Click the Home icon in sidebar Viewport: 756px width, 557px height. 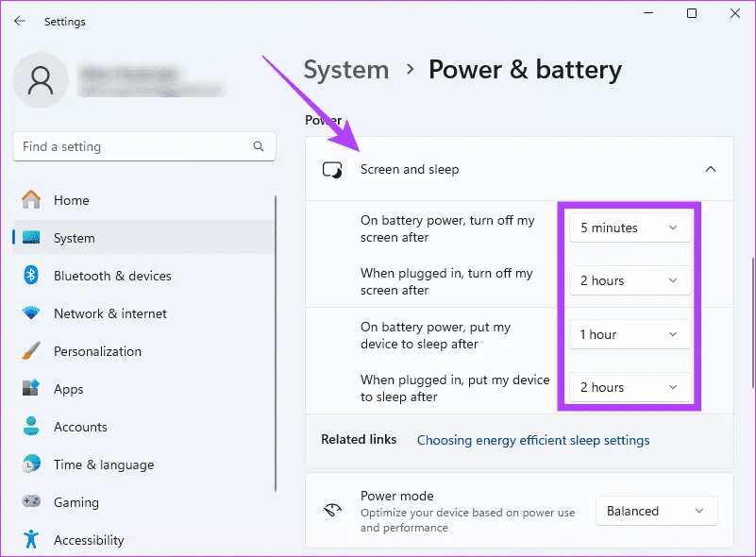pos(31,200)
